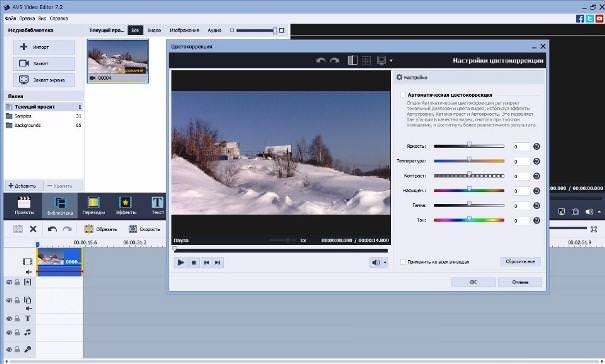This screenshot has width=605, height=364.
Task: Open the Файл menu
Action: [x=10, y=18]
